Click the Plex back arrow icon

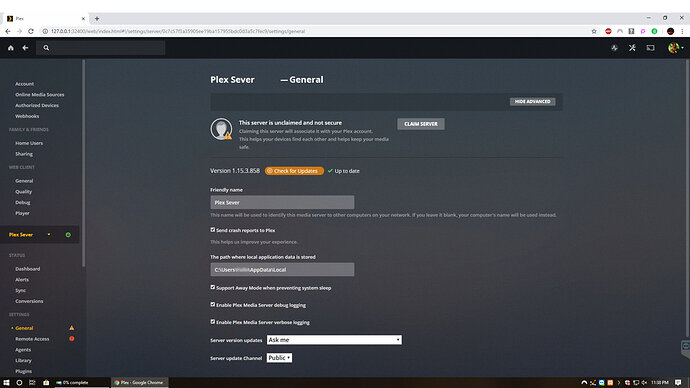click(26, 48)
